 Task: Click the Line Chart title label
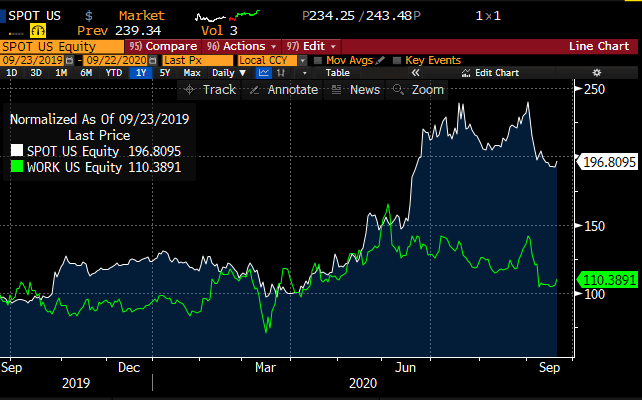pos(599,46)
